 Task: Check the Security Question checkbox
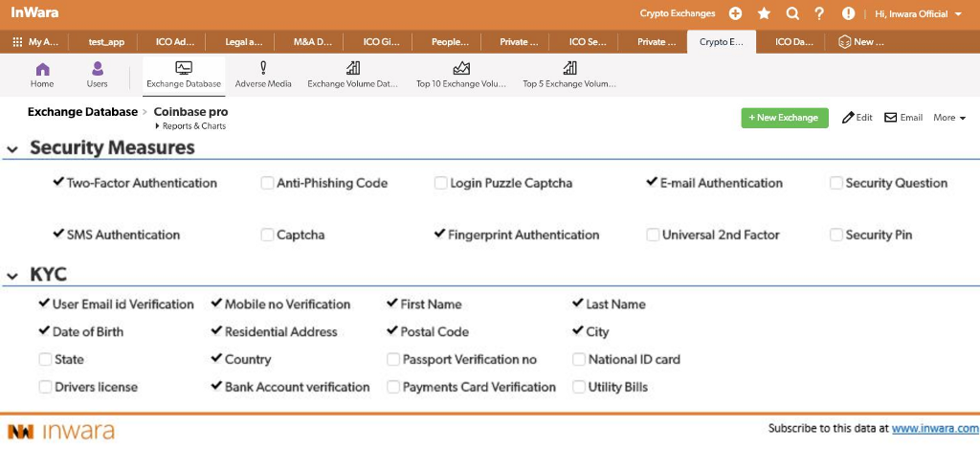(x=836, y=183)
